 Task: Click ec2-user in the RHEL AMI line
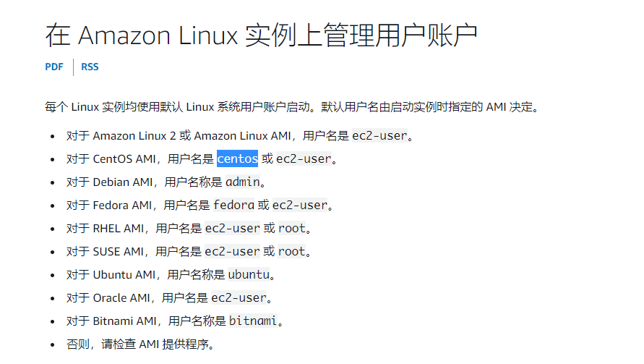[x=232, y=228]
